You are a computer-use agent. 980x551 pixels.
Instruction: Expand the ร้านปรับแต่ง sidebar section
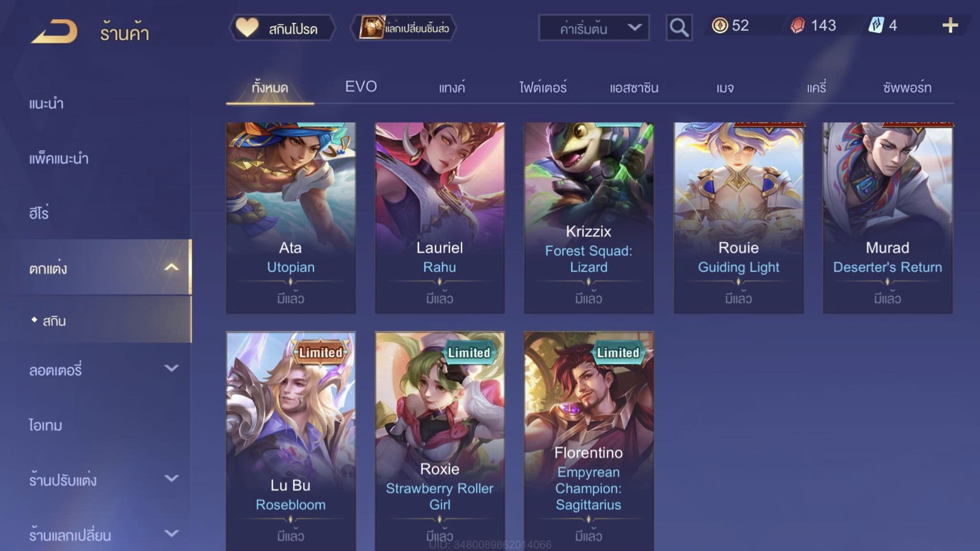coord(172,478)
